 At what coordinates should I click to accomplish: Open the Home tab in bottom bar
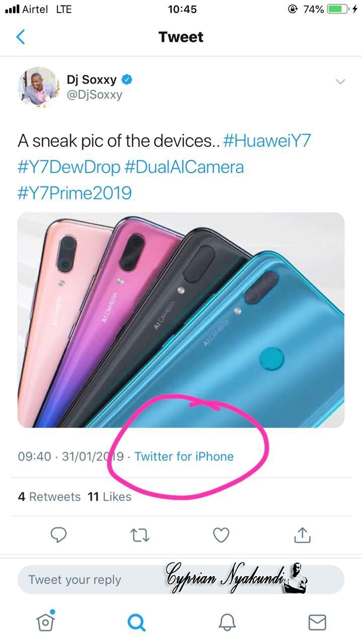click(46, 621)
